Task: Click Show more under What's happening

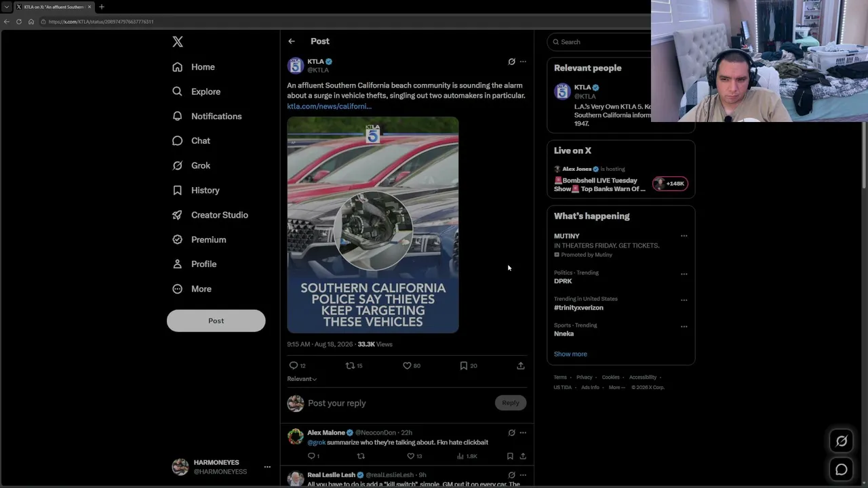Action: click(570, 354)
